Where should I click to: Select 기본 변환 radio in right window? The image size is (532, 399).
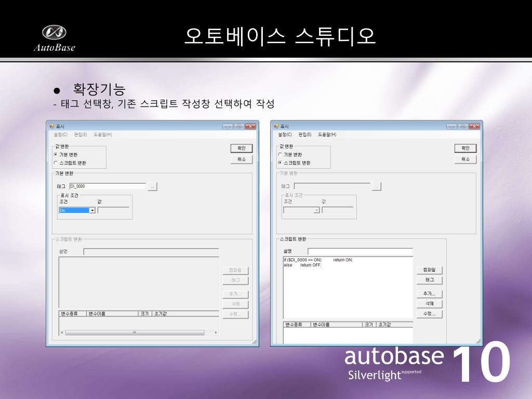(280, 155)
